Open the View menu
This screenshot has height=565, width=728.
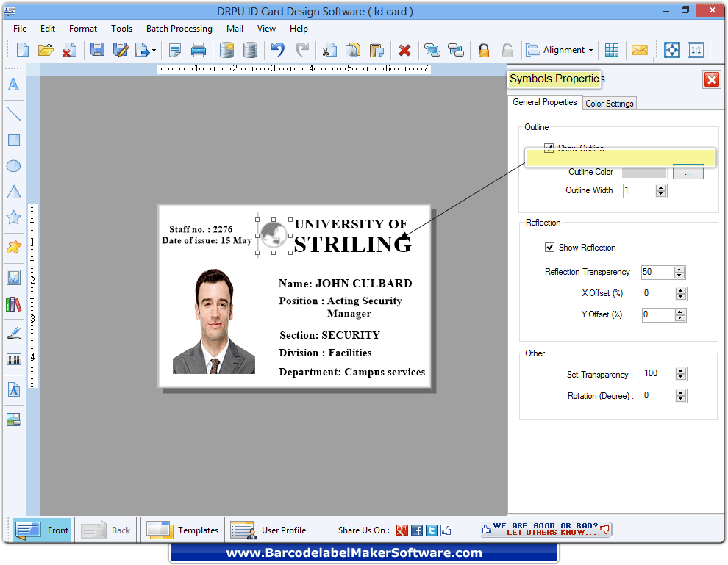coord(266,29)
